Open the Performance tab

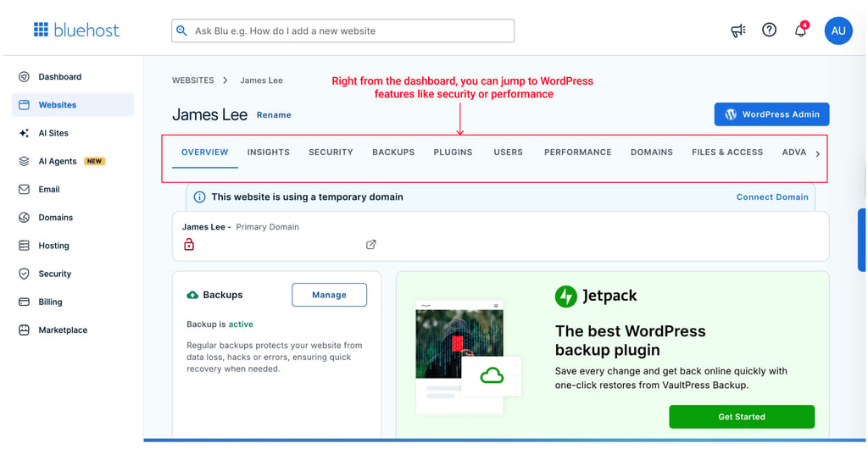pos(578,152)
